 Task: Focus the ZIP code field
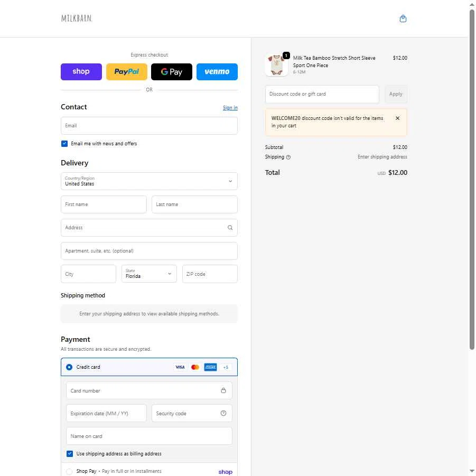[x=210, y=274]
